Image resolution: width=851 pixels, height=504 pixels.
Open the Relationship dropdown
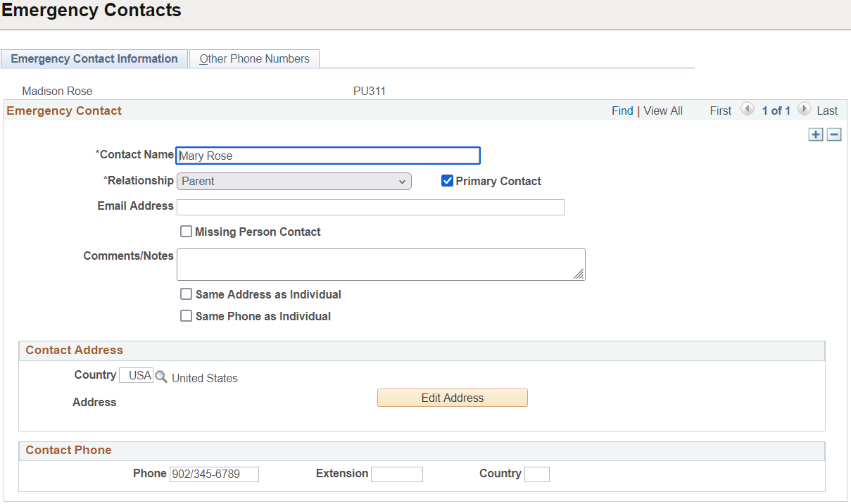click(294, 181)
